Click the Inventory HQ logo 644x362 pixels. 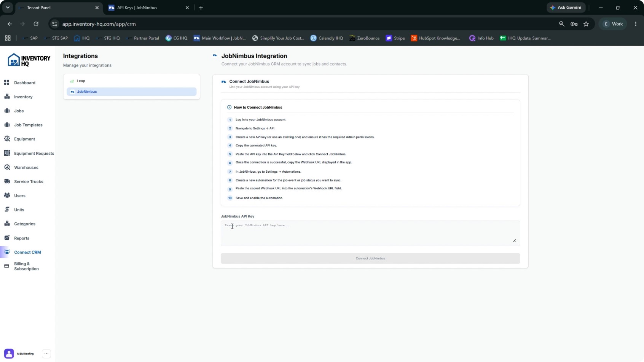tap(29, 60)
